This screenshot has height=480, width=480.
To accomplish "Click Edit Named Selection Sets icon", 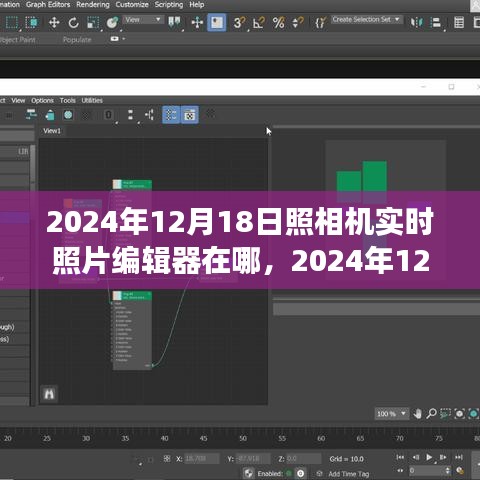I will [x=320, y=23].
